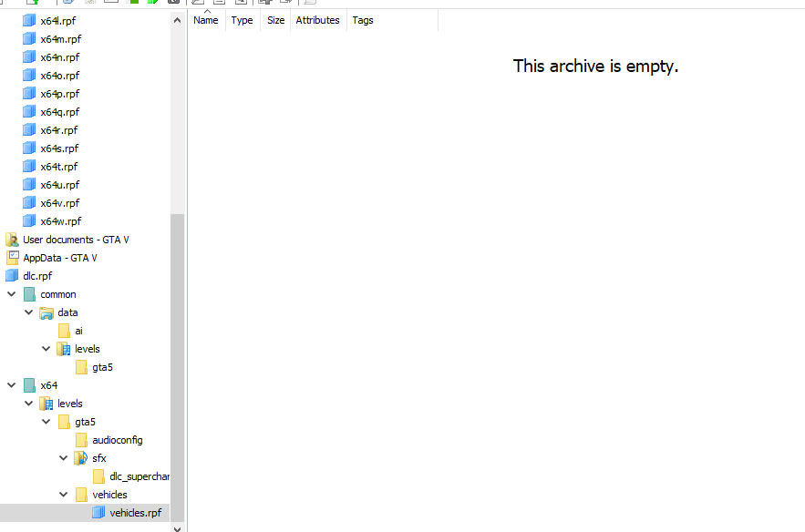805x532 pixels.
Task: Click the vehicles.rpf archive icon
Action: pyautogui.click(x=98, y=513)
